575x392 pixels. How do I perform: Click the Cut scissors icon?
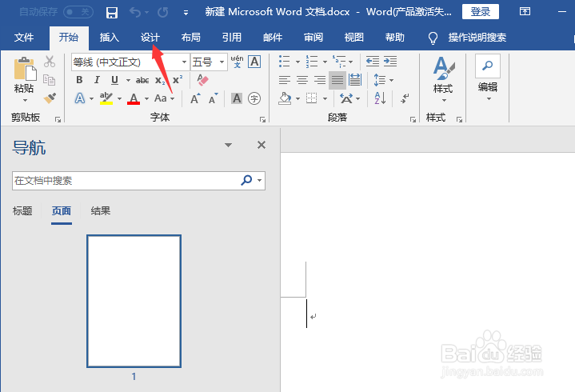point(50,62)
